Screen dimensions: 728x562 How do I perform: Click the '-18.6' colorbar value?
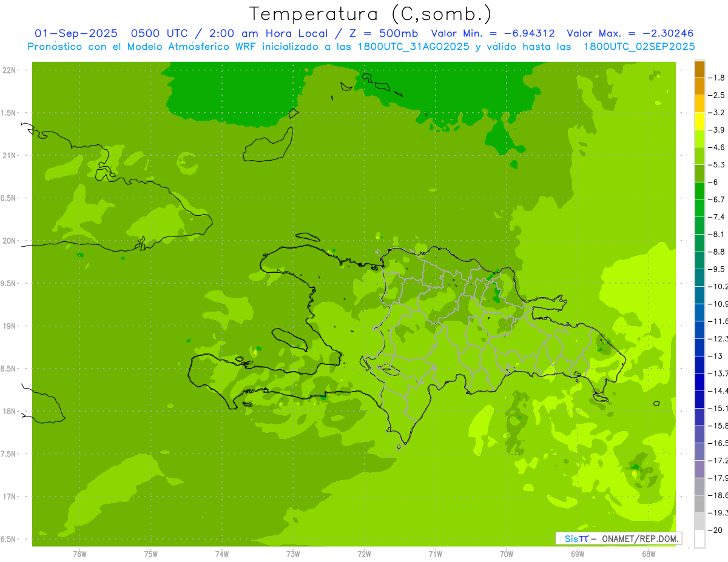718,495
